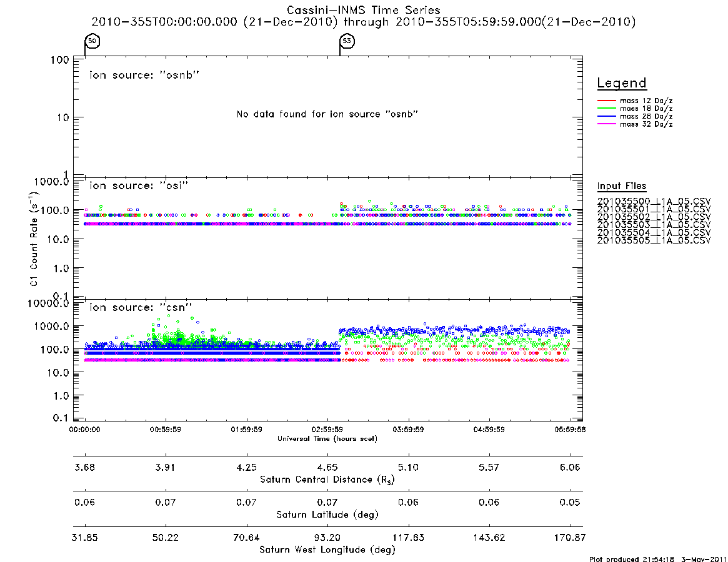728x562 pixels.
Task: Click distance value 4.25
Action: coord(247,467)
